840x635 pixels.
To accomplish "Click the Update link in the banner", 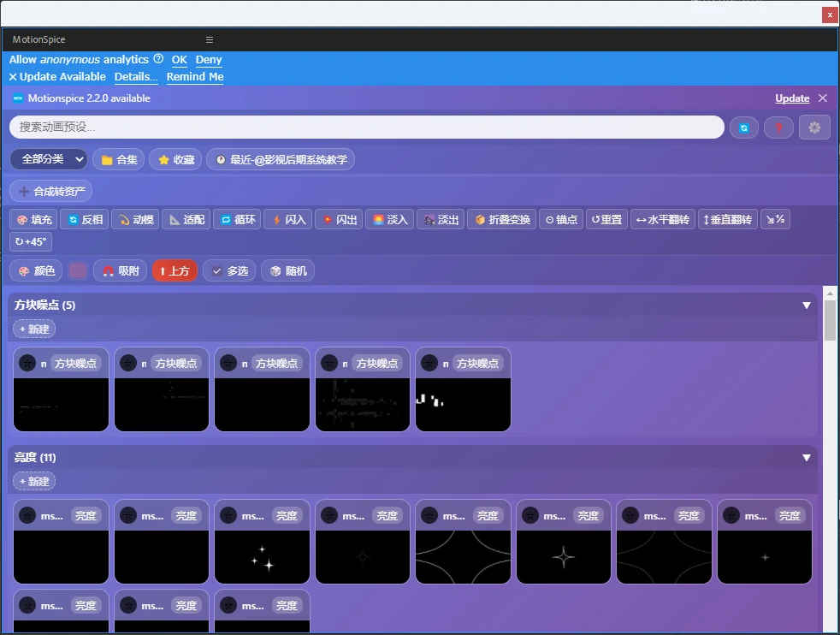I will (792, 98).
